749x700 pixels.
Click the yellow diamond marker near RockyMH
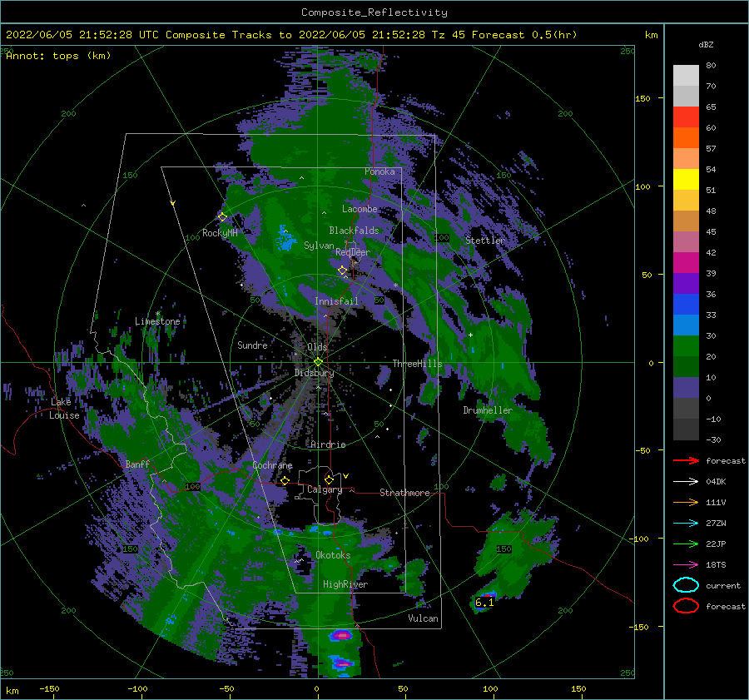point(222,217)
